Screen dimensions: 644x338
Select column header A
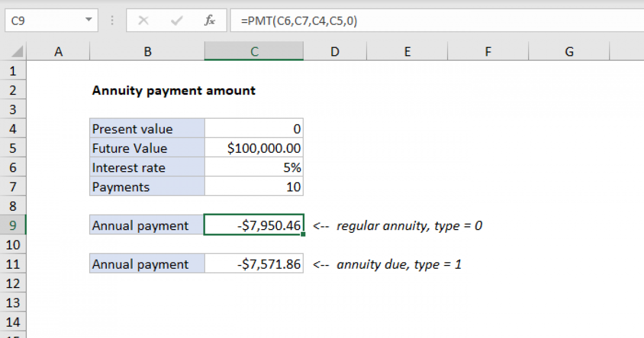[x=58, y=51]
